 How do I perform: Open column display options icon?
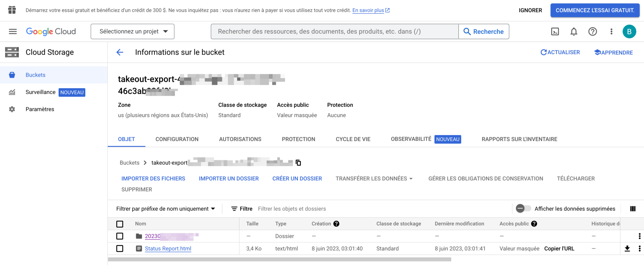[633, 208]
